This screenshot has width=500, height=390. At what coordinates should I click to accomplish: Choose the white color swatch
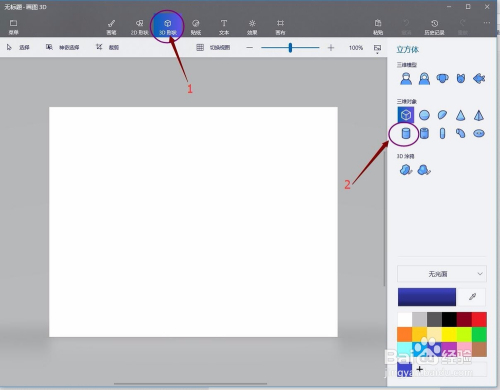click(x=405, y=320)
